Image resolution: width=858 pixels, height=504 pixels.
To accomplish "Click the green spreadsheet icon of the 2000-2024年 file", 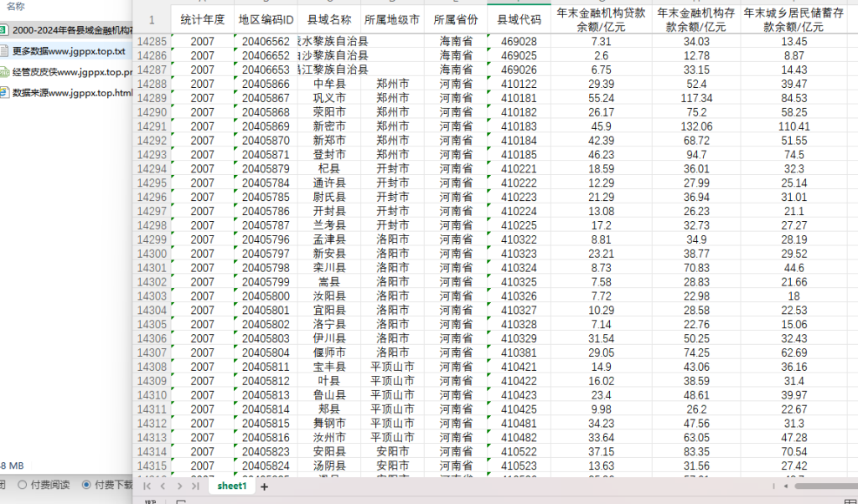I will 3,30.
